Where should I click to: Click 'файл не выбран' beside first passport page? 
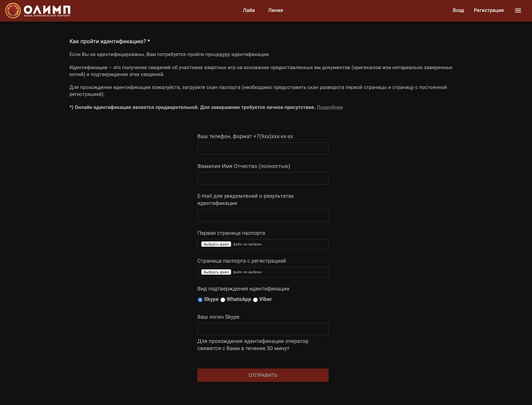click(247, 244)
